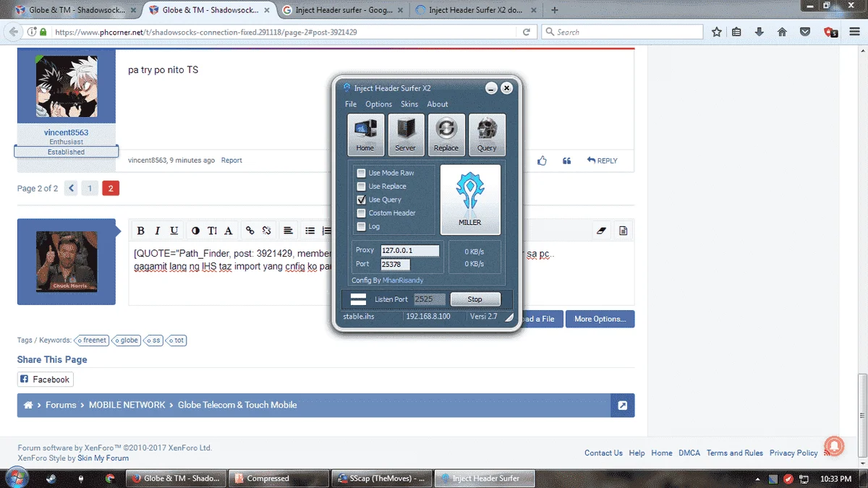Open the Windows Start menu
Viewport: 868px width, 488px height.
pyautogui.click(x=17, y=478)
